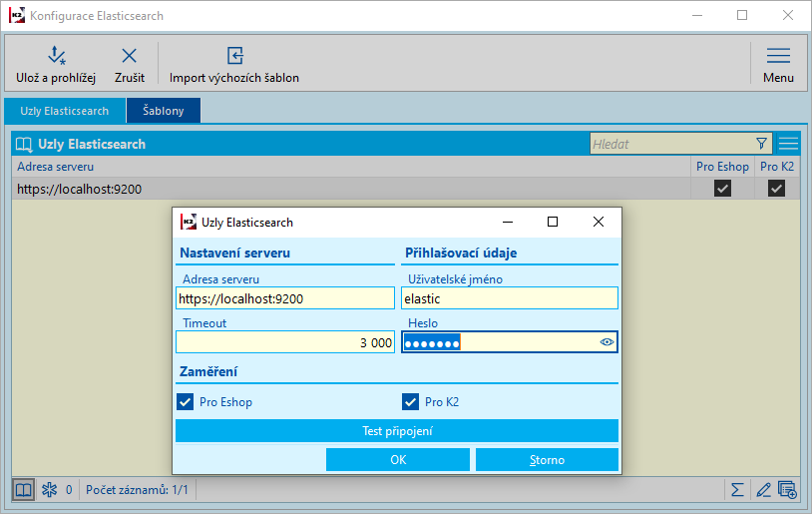Select the https://localhost:9200 table row
The height and width of the screenshot is (514, 812).
[x=405, y=189]
